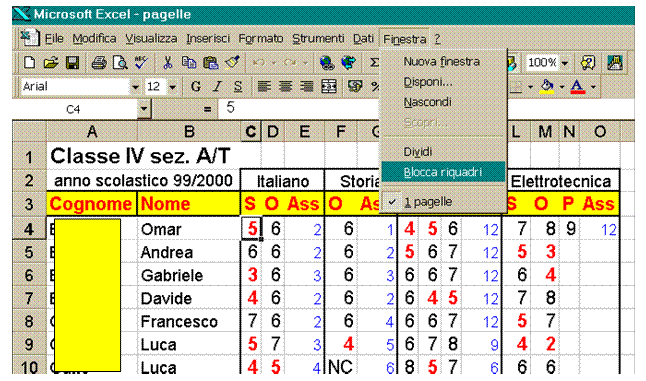Expand the Font Color dropdown arrow
This screenshot has width=646, height=381.
point(593,86)
